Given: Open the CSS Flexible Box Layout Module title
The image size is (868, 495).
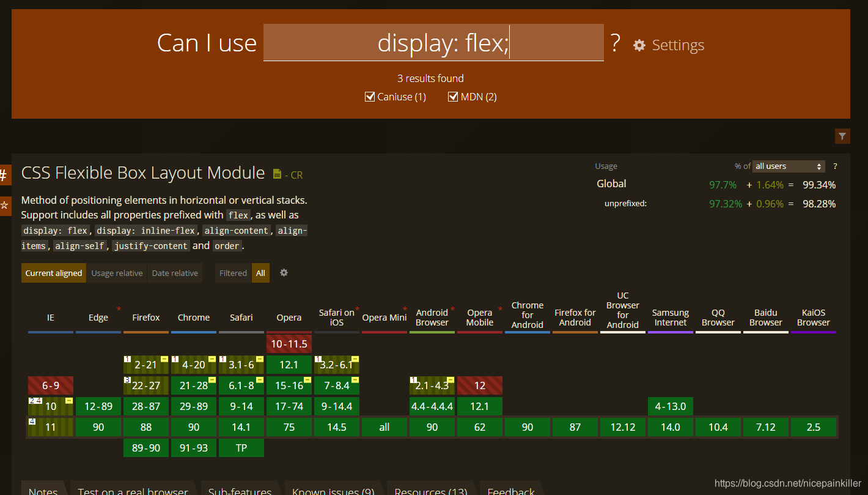Looking at the screenshot, I should pos(143,173).
